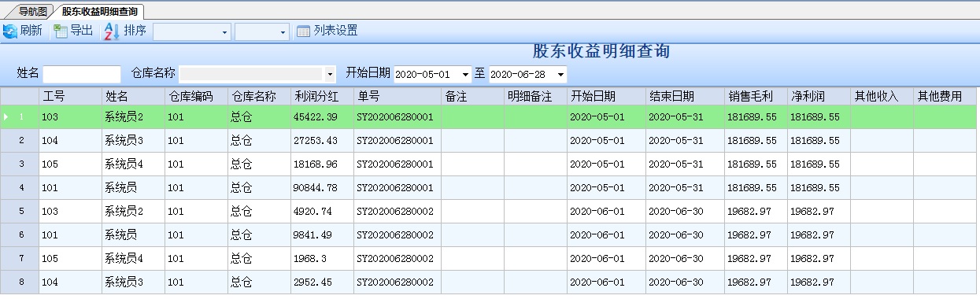
Task: Click the 刷新 button label
Action: coord(31,31)
